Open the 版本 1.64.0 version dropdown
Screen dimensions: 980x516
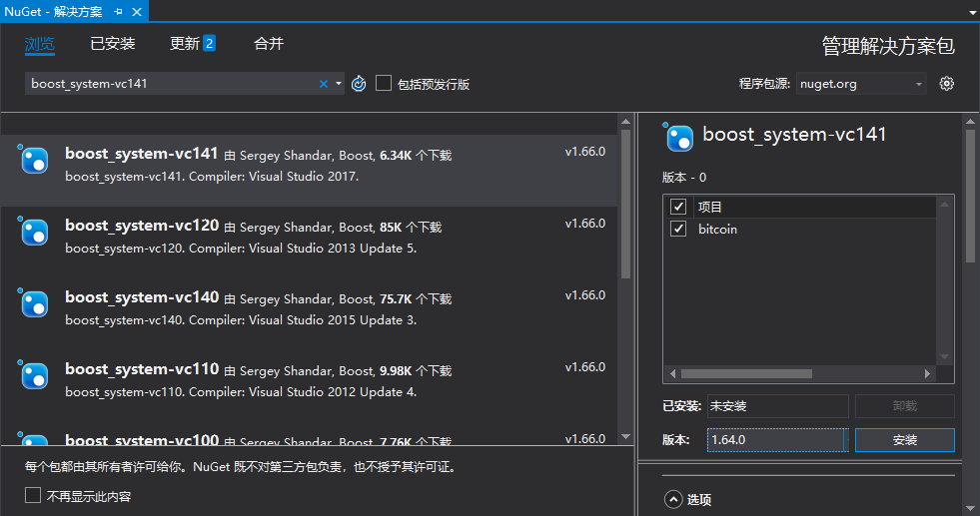coord(778,440)
